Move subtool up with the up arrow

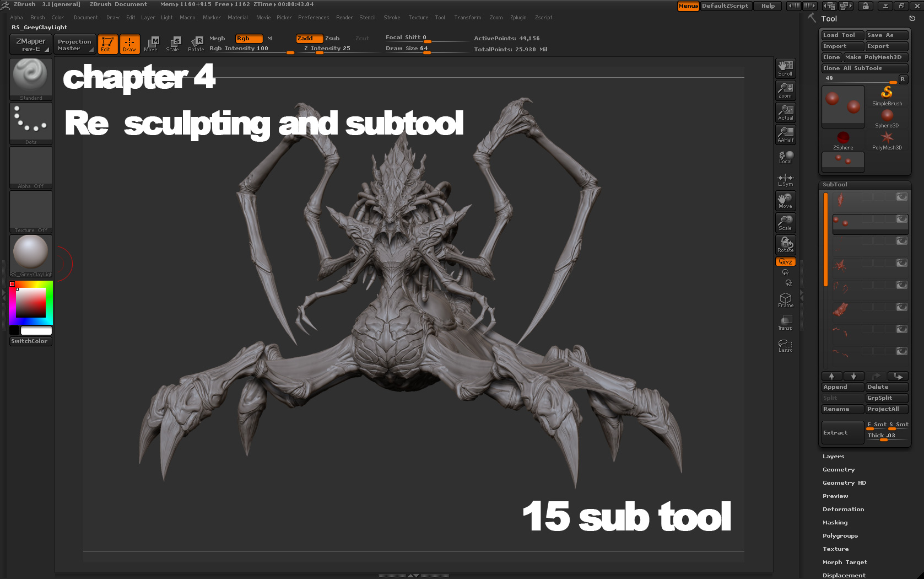pyautogui.click(x=831, y=376)
